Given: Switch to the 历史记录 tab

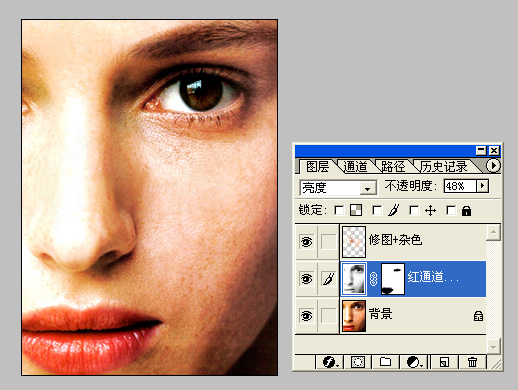Looking at the screenshot, I should coord(444,166).
